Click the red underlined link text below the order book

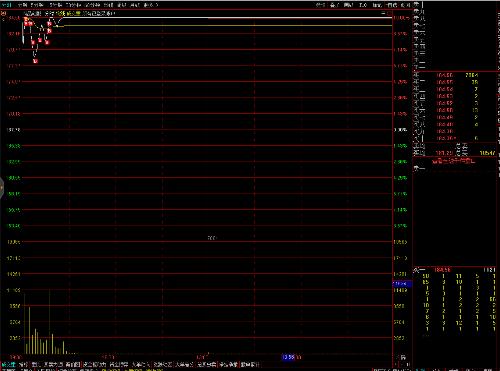point(453,161)
